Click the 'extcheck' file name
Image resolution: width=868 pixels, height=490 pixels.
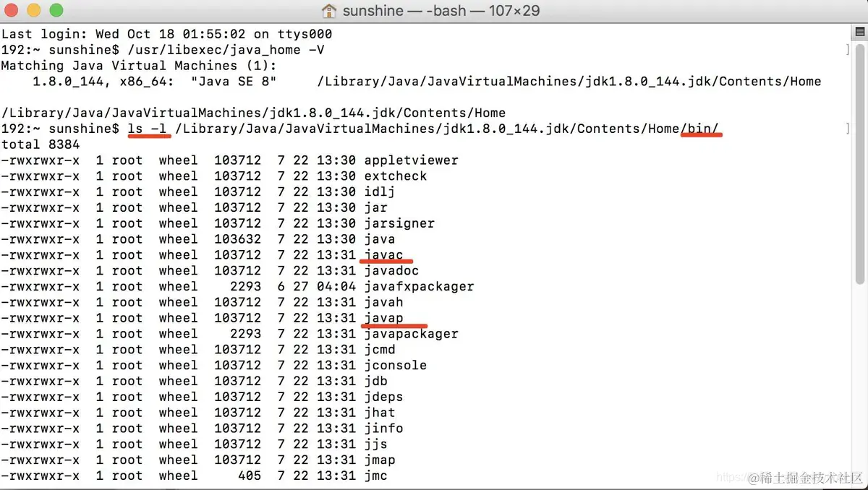(396, 176)
